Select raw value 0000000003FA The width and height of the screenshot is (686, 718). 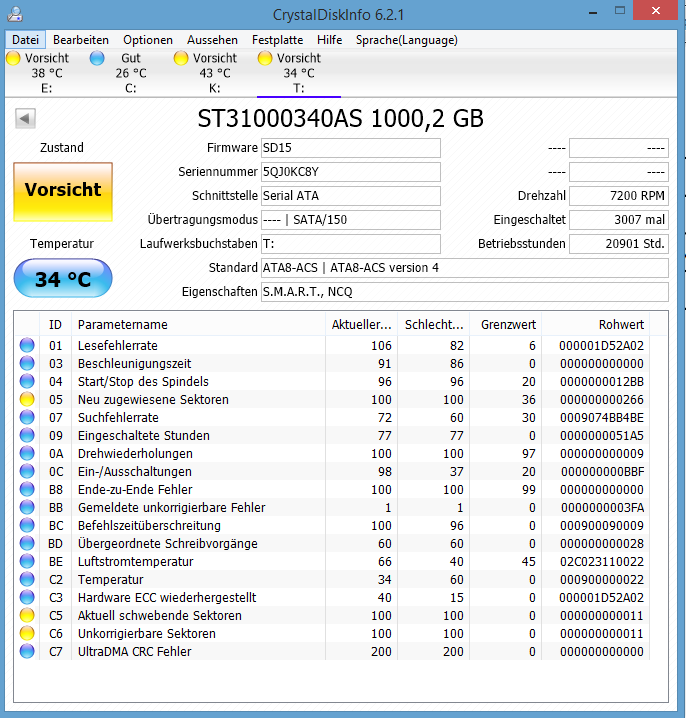602,507
